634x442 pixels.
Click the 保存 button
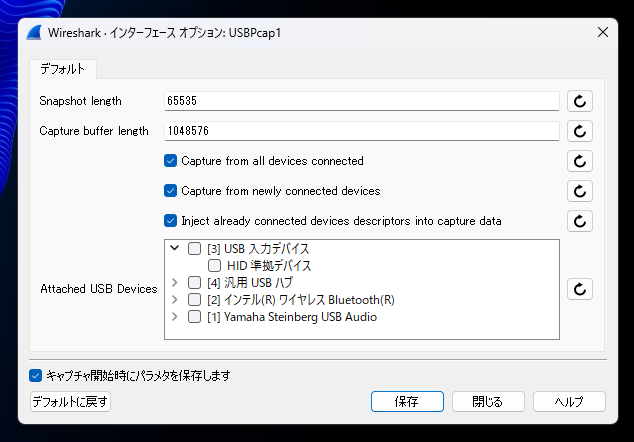[407, 402]
